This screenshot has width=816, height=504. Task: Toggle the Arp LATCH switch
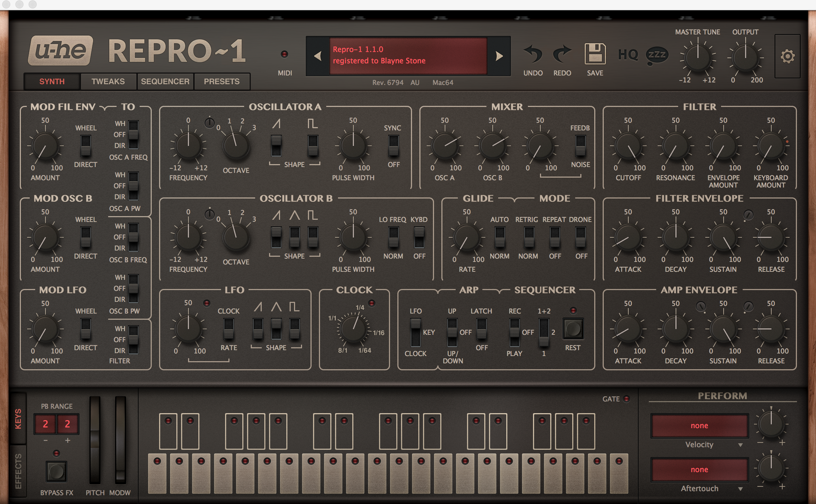pos(481,329)
